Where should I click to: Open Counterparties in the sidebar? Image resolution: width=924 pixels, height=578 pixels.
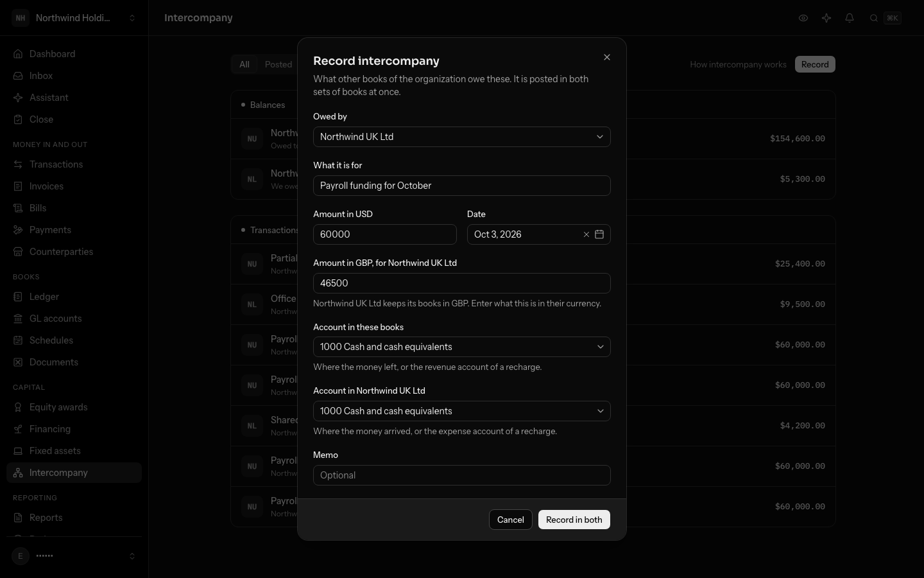[x=74, y=252]
